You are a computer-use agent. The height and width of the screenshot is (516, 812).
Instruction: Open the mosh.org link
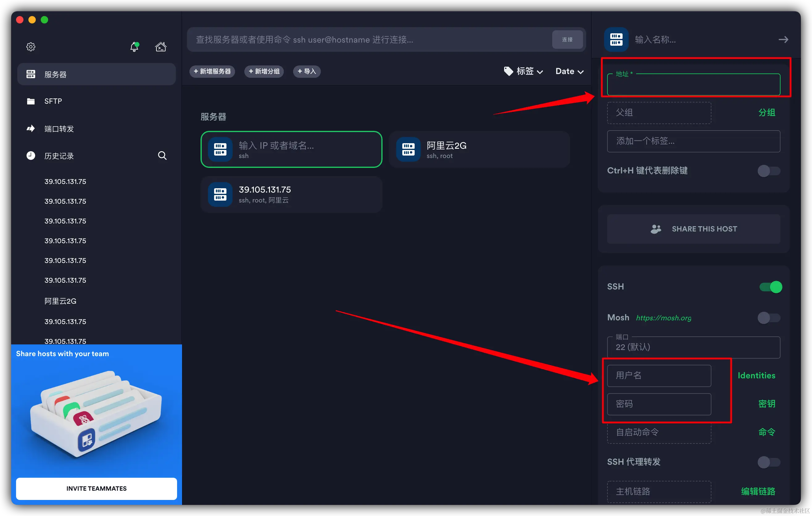[x=663, y=318]
